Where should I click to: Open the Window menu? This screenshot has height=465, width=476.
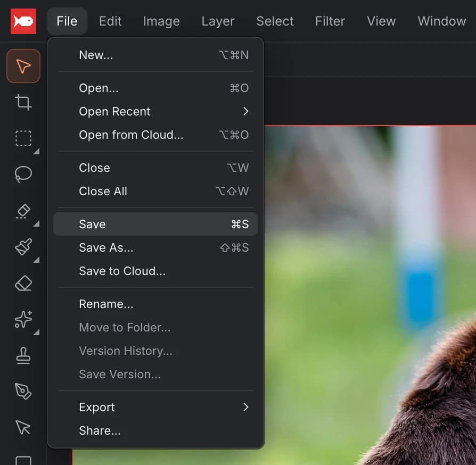442,21
